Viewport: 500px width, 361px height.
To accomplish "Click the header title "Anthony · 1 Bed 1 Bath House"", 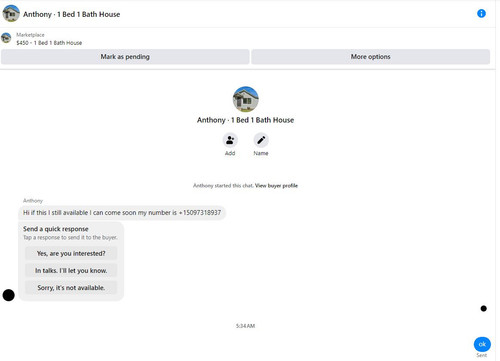I will (71, 14).
